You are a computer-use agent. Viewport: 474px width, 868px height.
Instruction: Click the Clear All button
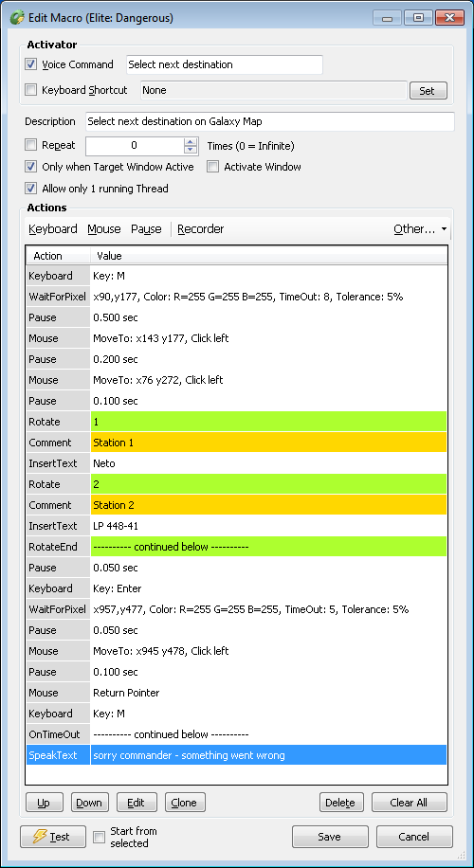pos(410,802)
